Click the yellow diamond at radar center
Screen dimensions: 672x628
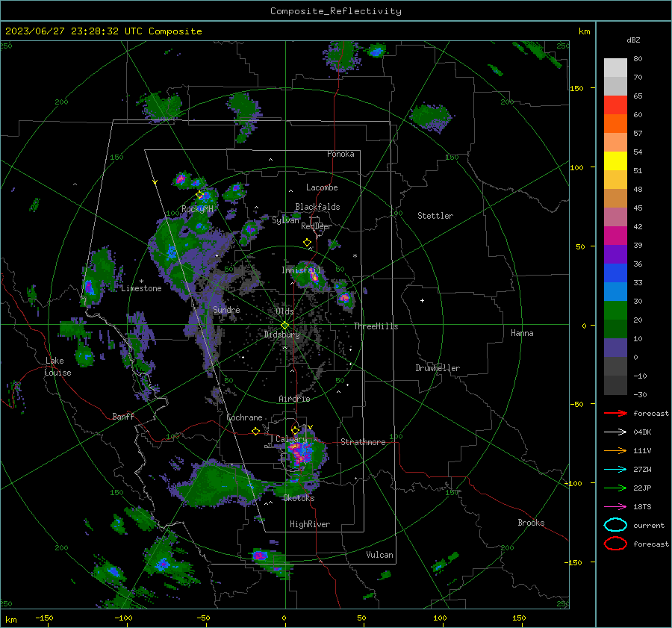(285, 326)
